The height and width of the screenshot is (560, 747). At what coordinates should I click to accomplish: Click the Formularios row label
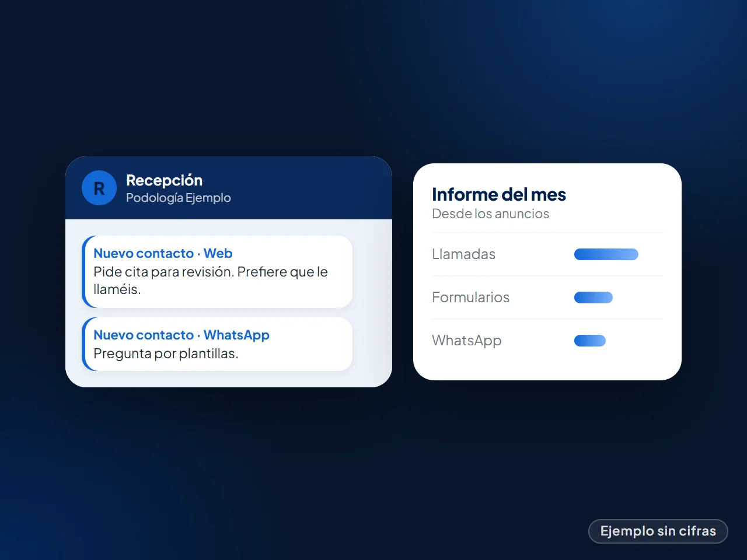click(470, 297)
